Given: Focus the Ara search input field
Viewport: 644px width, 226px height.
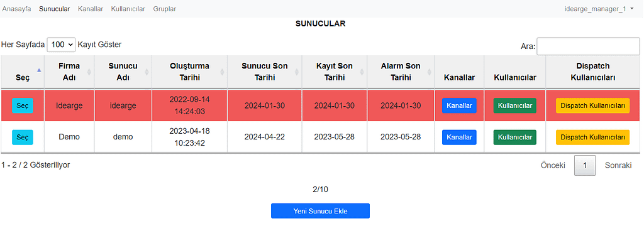Looking at the screenshot, I should 588,46.
